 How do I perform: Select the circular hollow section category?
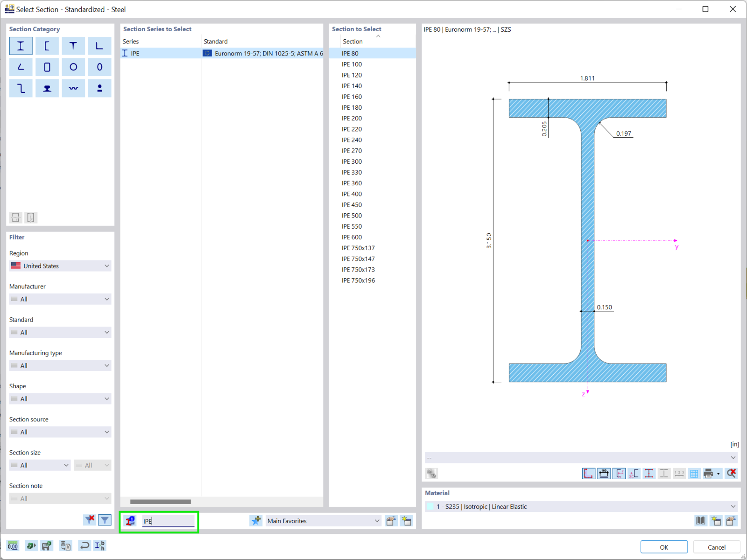coord(73,67)
